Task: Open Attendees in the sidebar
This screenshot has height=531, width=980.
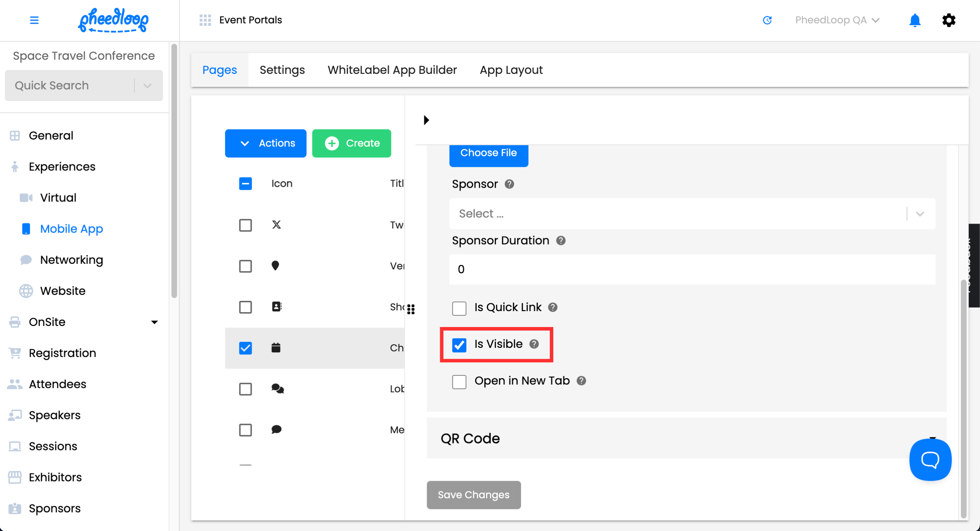Action: [57, 384]
